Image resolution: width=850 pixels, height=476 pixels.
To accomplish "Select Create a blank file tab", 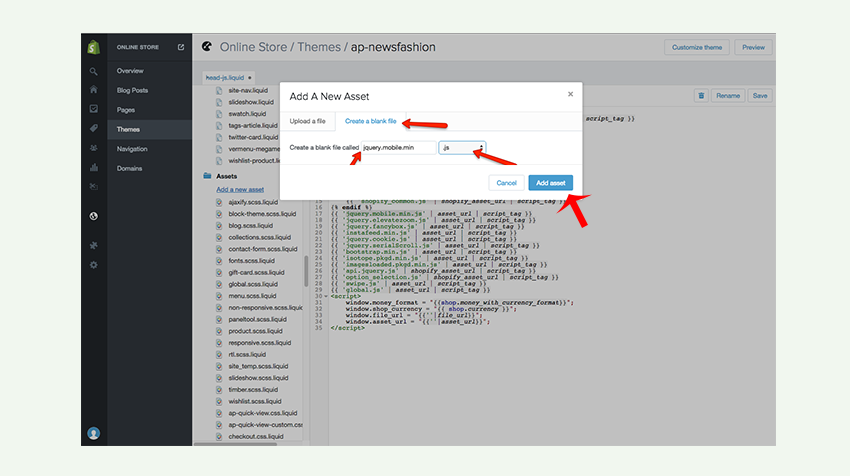I will tap(371, 121).
